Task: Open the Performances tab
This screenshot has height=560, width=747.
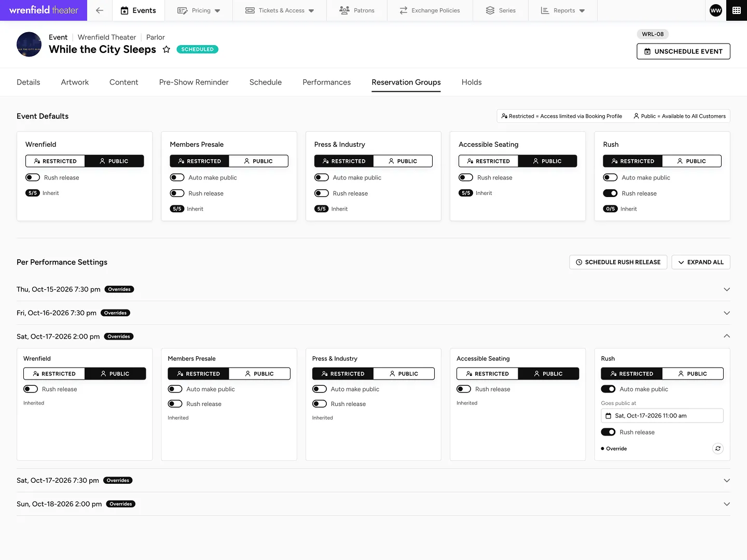Action: click(327, 82)
